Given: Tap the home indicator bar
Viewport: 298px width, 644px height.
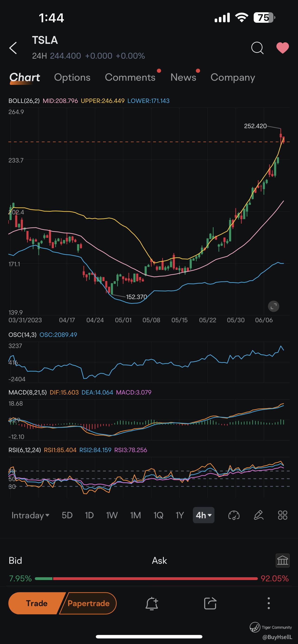Looking at the screenshot, I should (x=149, y=637).
